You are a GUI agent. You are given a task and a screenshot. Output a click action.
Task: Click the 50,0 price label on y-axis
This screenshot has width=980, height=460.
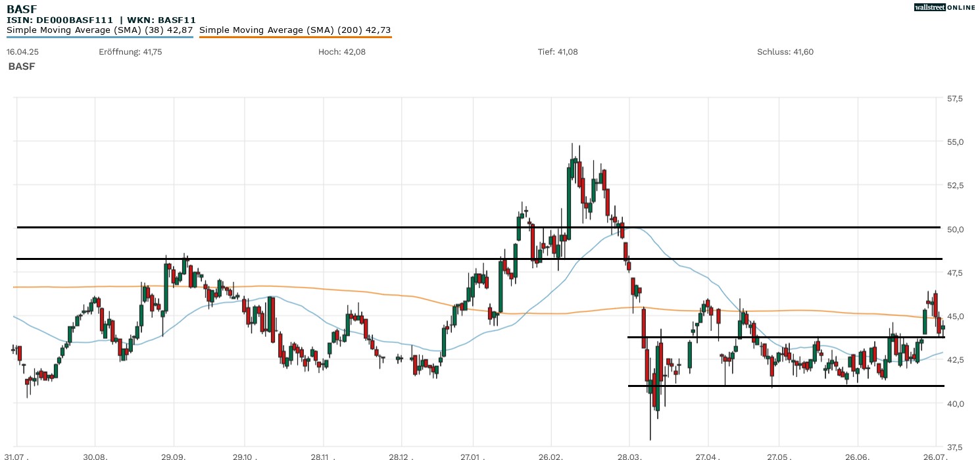(954, 229)
